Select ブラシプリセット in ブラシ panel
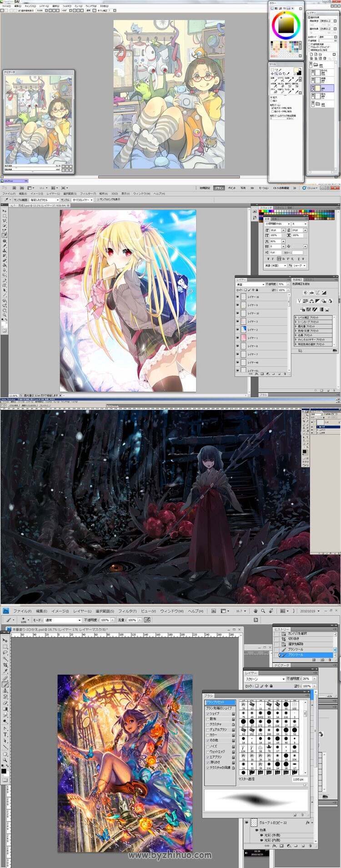Image resolution: width=341 pixels, height=868 pixels. [220, 702]
